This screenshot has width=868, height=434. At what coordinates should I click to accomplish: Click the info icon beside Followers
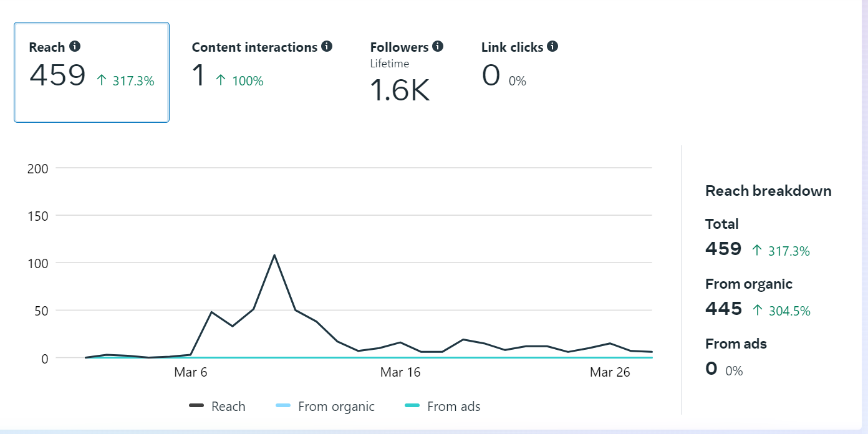(x=438, y=47)
